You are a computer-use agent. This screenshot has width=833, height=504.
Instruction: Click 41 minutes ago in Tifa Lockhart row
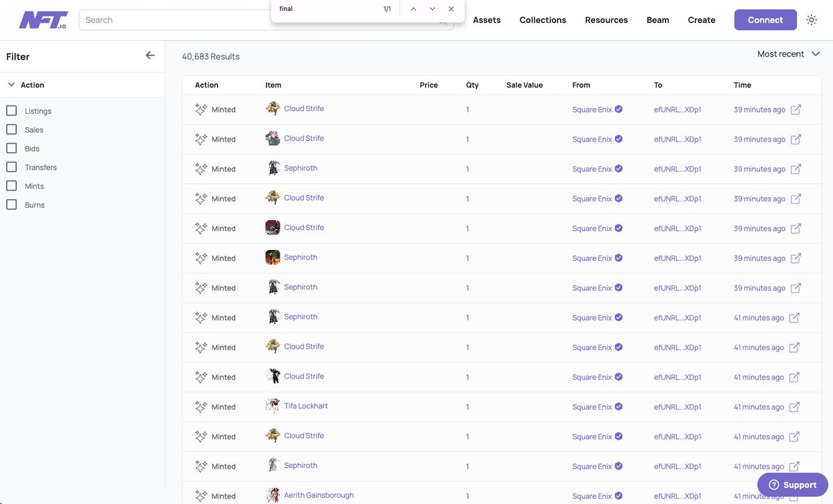(759, 407)
